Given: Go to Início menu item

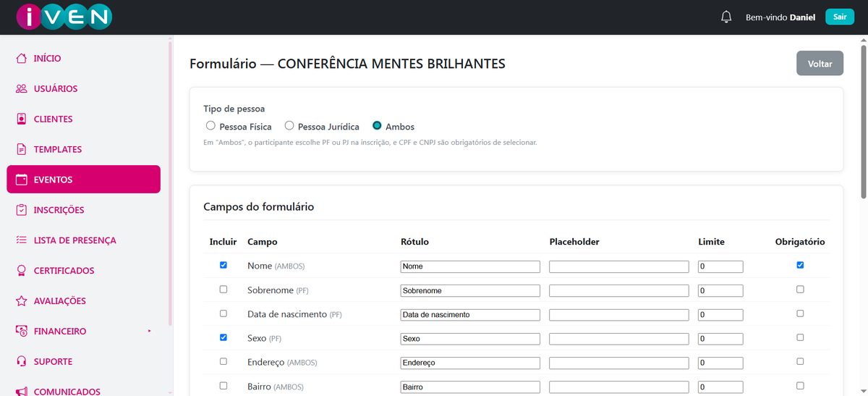Looking at the screenshot, I should point(83,59).
